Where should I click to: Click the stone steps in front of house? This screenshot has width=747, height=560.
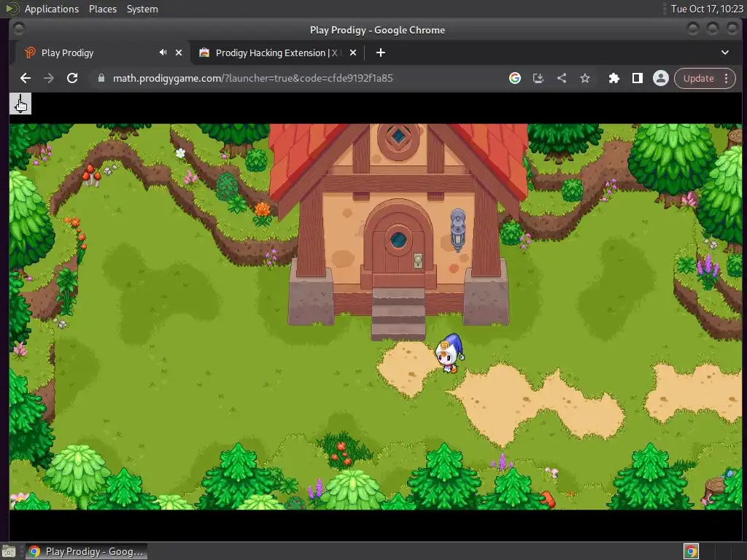coord(398,314)
